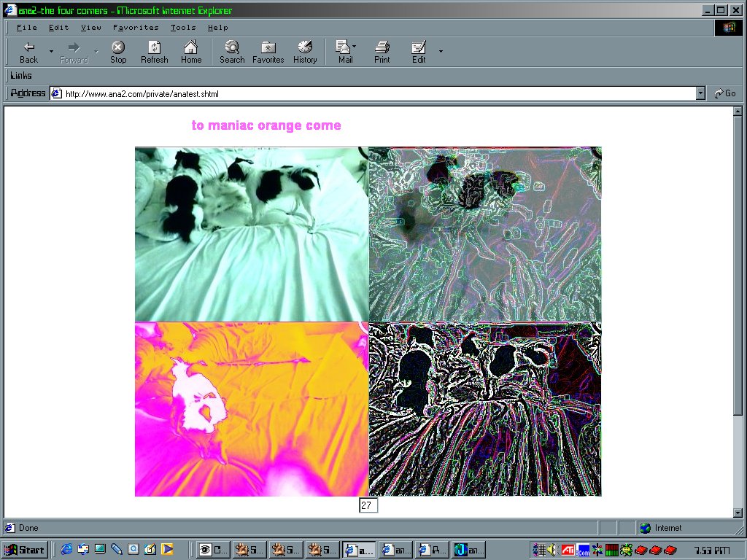Image resolution: width=747 pixels, height=560 pixels.
Task: Refresh the current page
Action: click(154, 52)
